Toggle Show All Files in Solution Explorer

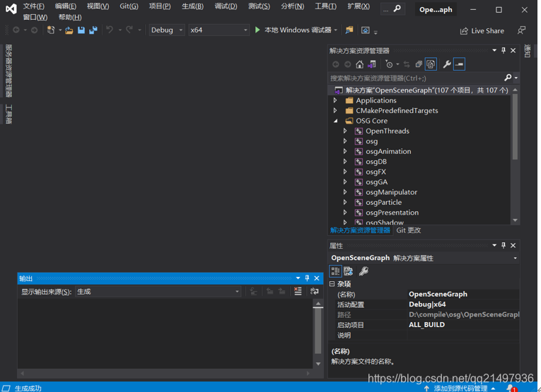(x=431, y=64)
